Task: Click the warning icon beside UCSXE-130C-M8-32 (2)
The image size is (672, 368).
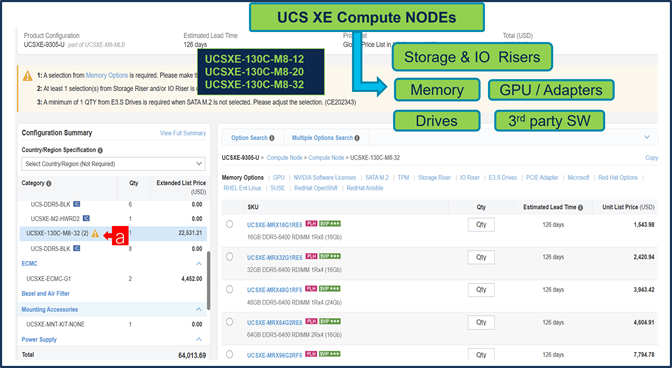Action: coord(95,233)
